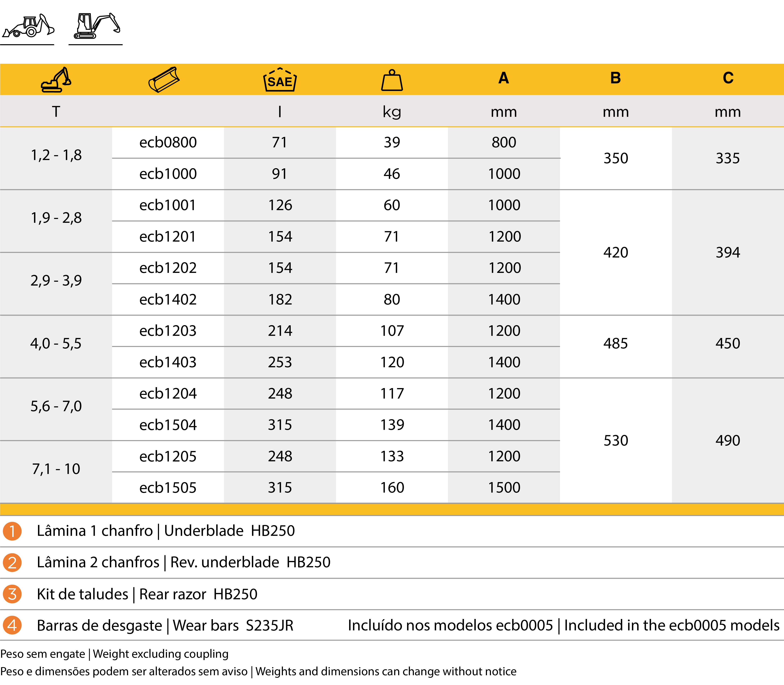
Task: Click orange circle number 1
Action: pyautogui.click(x=12, y=531)
